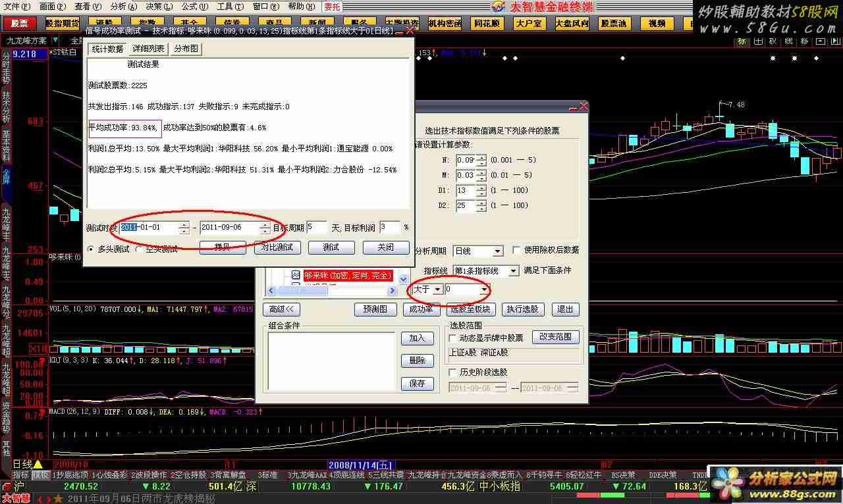Click the horizontal scrollbar of the indicator tree
The width and height of the screenshot is (843, 504).
click(x=331, y=290)
